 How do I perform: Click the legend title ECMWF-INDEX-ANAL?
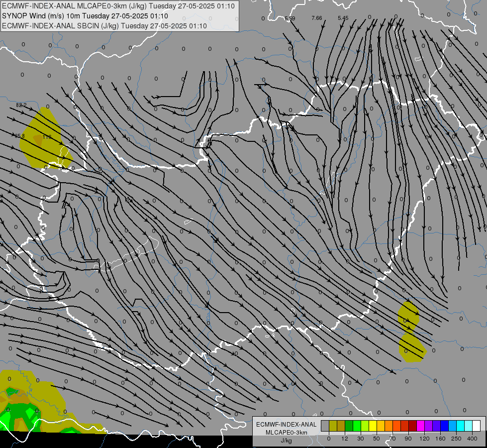point(287,425)
